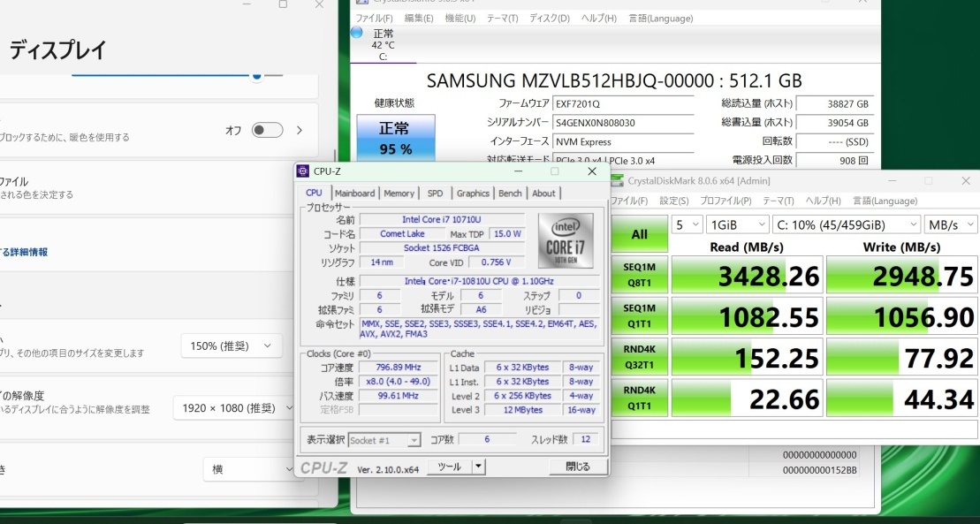Screen dimensions: 980x524
Task: Run the SEQ1M Q8T1 test
Action: [639, 275]
